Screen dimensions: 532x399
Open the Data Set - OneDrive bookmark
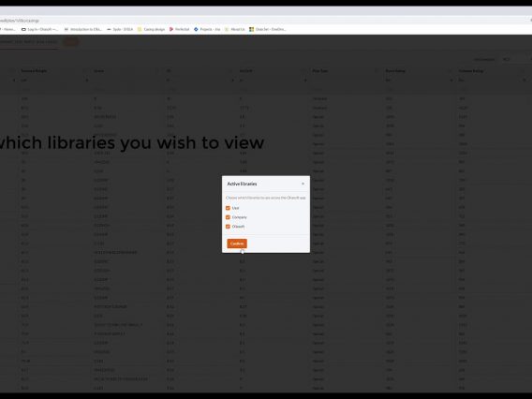tap(268, 30)
